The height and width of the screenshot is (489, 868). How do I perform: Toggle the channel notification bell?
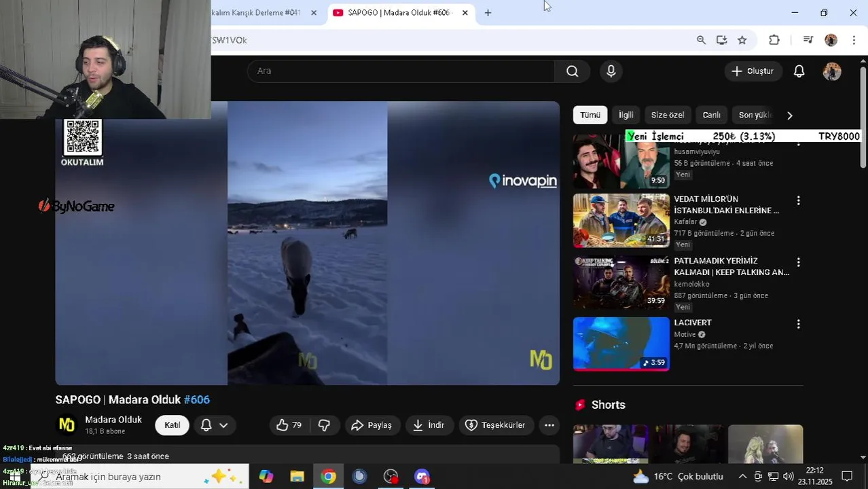pos(206,425)
